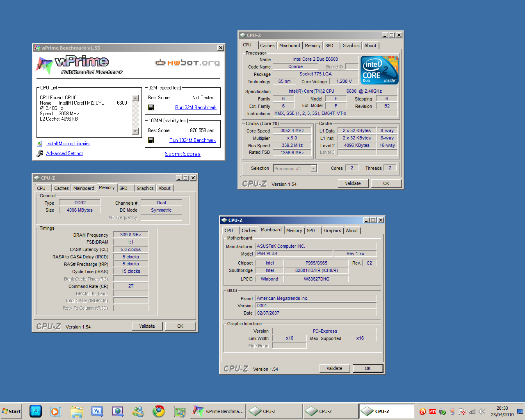Click the floppy save icon under 1024M stability test

coord(151,140)
